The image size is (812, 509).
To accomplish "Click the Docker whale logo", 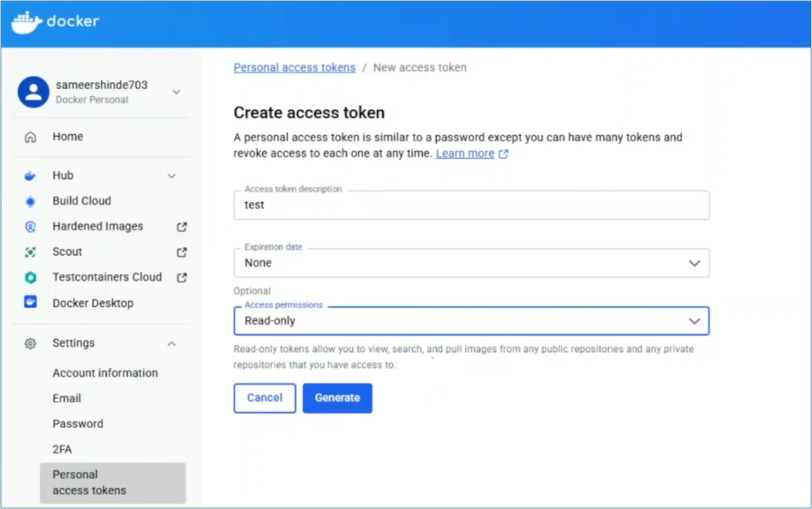I will tap(27, 22).
